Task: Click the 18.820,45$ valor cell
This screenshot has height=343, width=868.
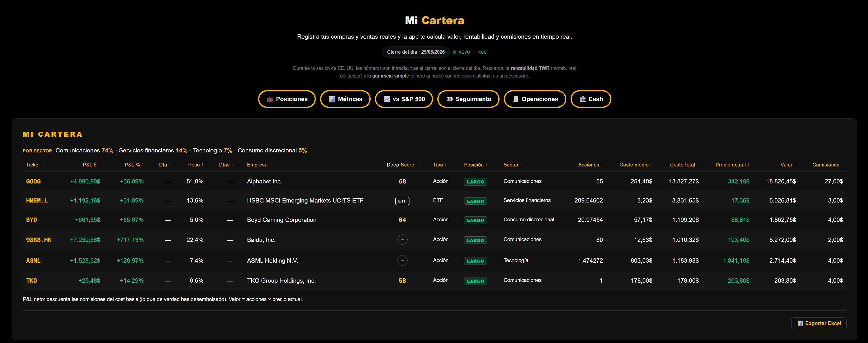Action: (x=781, y=182)
